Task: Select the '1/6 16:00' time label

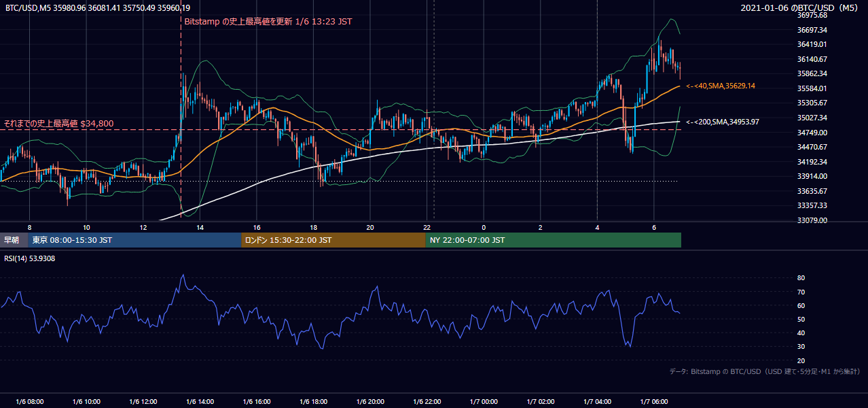Action: pos(257,402)
